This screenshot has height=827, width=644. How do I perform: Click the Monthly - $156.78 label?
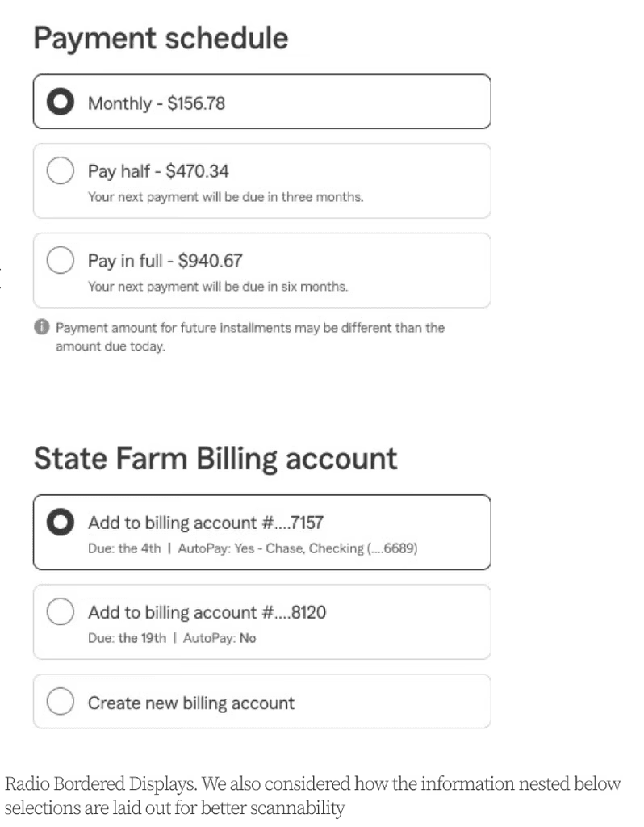tap(157, 103)
